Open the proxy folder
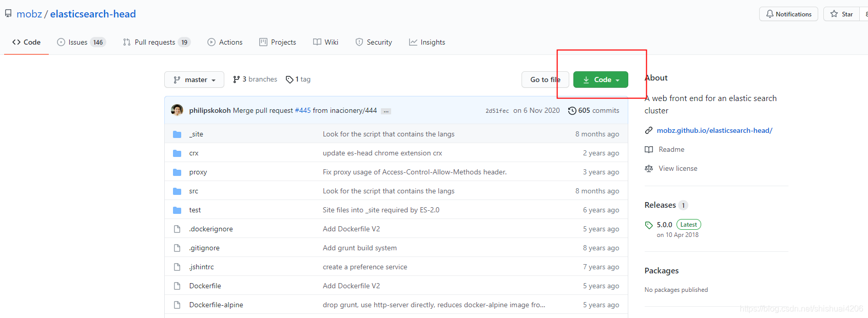 point(198,172)
